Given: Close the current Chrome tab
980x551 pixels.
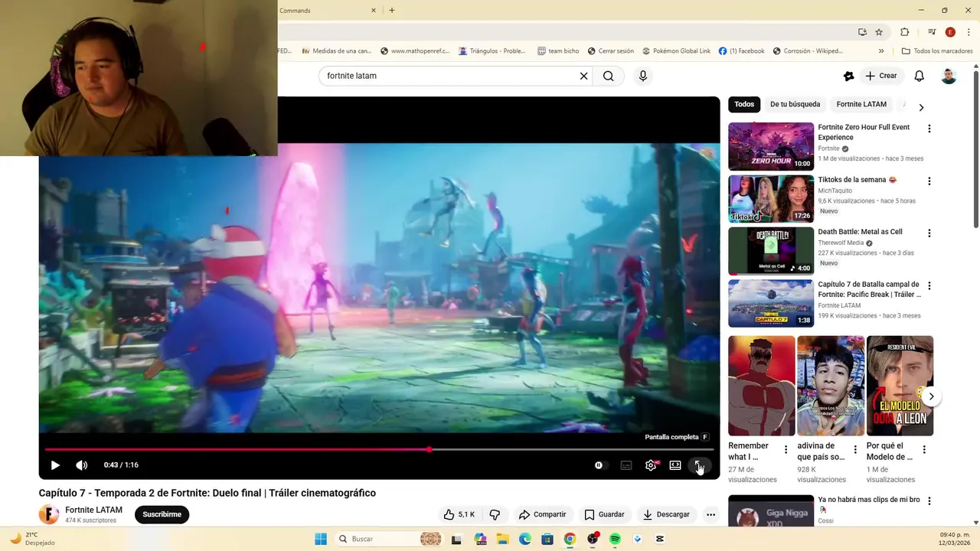Looking at the screenshot, I should 374,10.
